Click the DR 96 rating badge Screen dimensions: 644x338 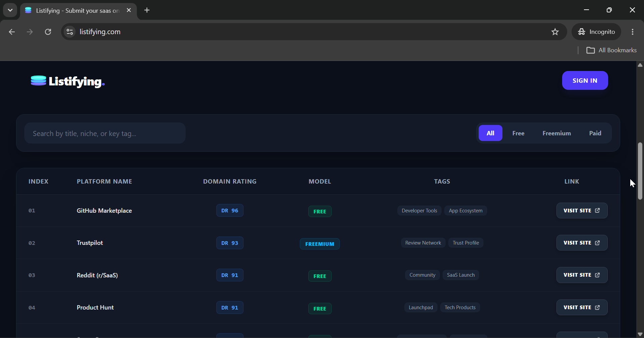pos(230,211)
